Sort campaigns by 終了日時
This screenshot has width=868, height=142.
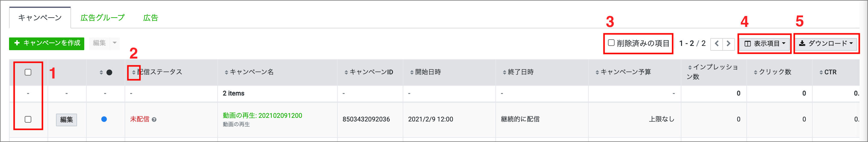(x=504, y=72)
